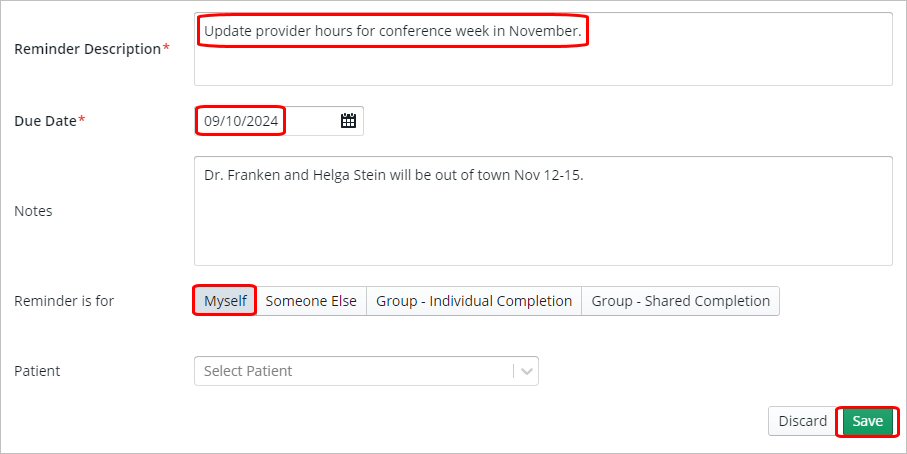Click the red asterisk beside Due Date
Viewport: 907px width, 454px height.
[x=82, y=120]
